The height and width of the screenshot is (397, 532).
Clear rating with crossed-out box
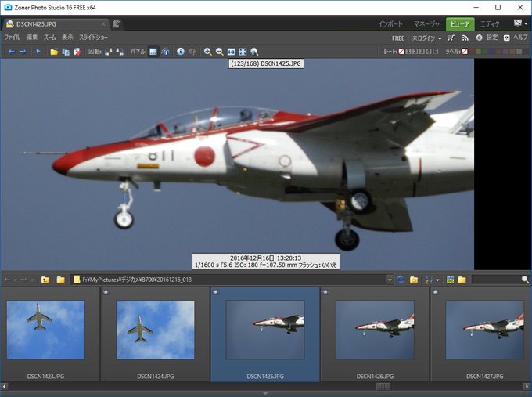[x=401, y=51]
